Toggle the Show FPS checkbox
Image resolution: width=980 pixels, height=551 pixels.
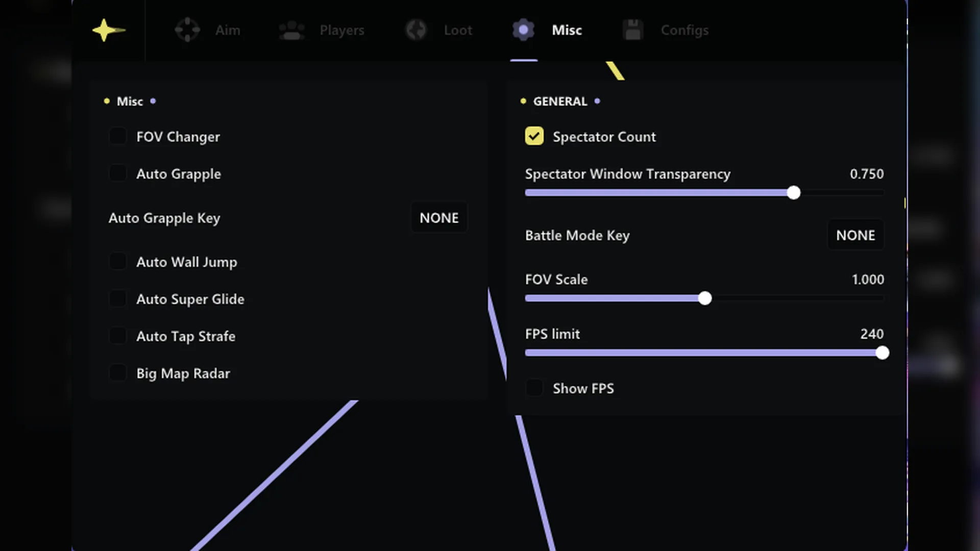(534, 388)
